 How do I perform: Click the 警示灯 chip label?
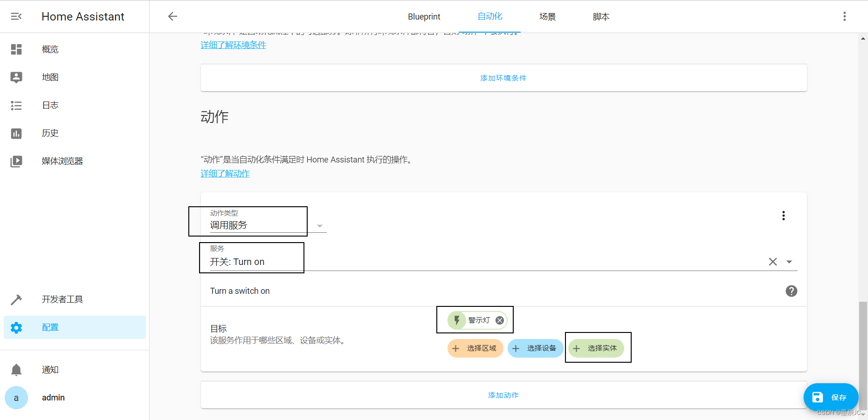click(479, 320)
